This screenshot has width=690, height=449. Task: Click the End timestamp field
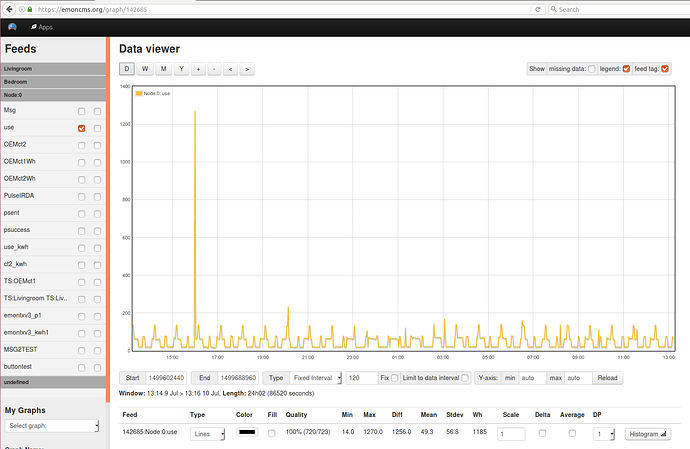(238, 378)
